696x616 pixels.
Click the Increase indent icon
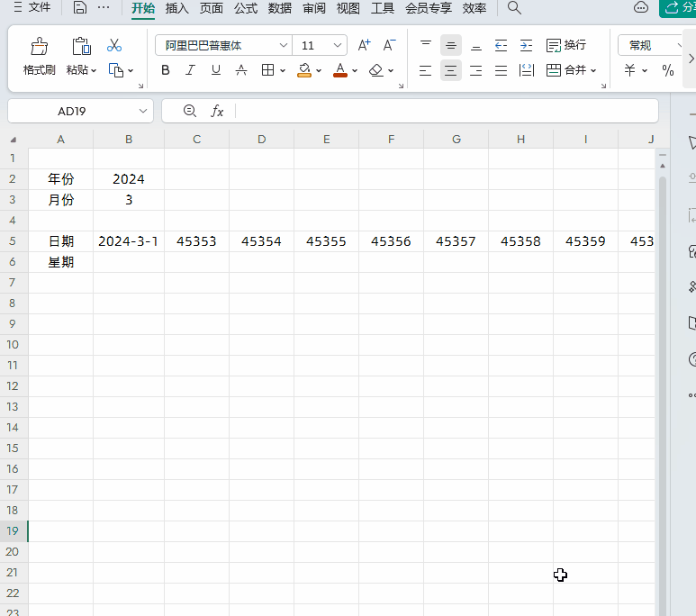point(527,45)
